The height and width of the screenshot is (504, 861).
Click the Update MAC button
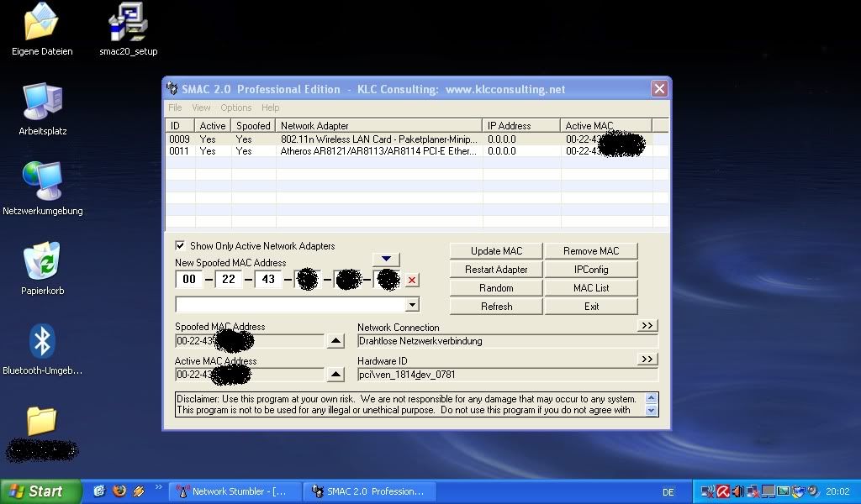pos(496,251)
